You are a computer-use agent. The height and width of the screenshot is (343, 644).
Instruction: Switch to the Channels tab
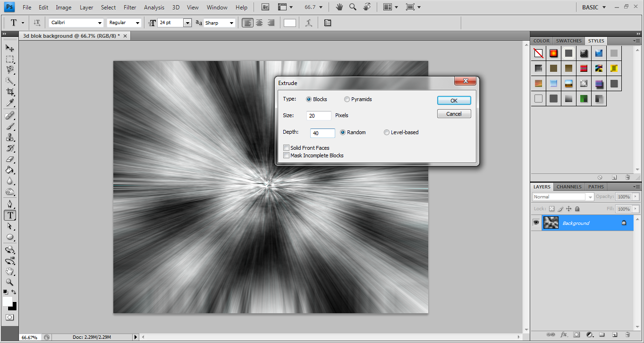pyautogui.click(x=569, y=187)
